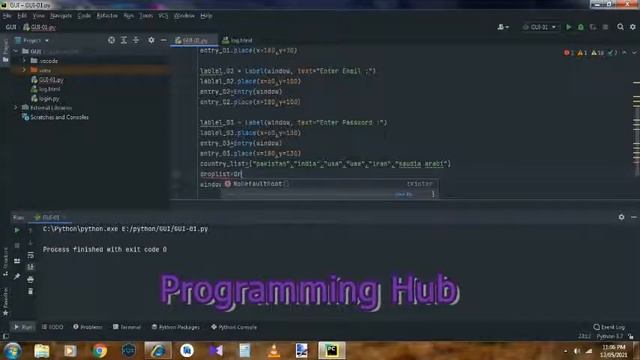Open the Event Log

click(x=609, y=327)
